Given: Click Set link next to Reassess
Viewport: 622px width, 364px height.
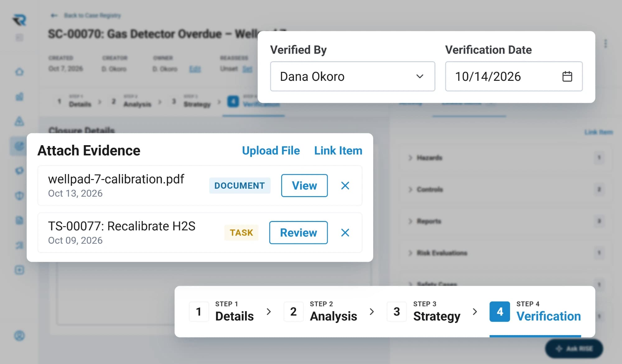Looking at the screenshot, I should tap(247, 69).
